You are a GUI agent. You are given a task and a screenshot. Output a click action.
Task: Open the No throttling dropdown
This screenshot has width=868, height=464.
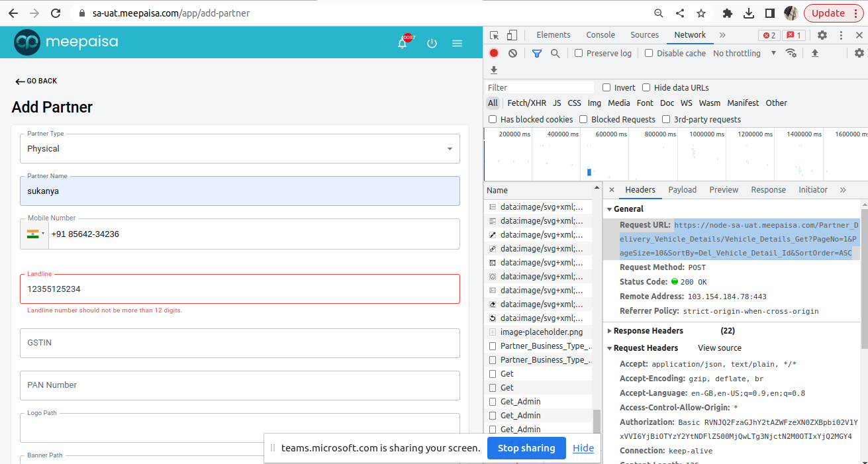point(745,53)
